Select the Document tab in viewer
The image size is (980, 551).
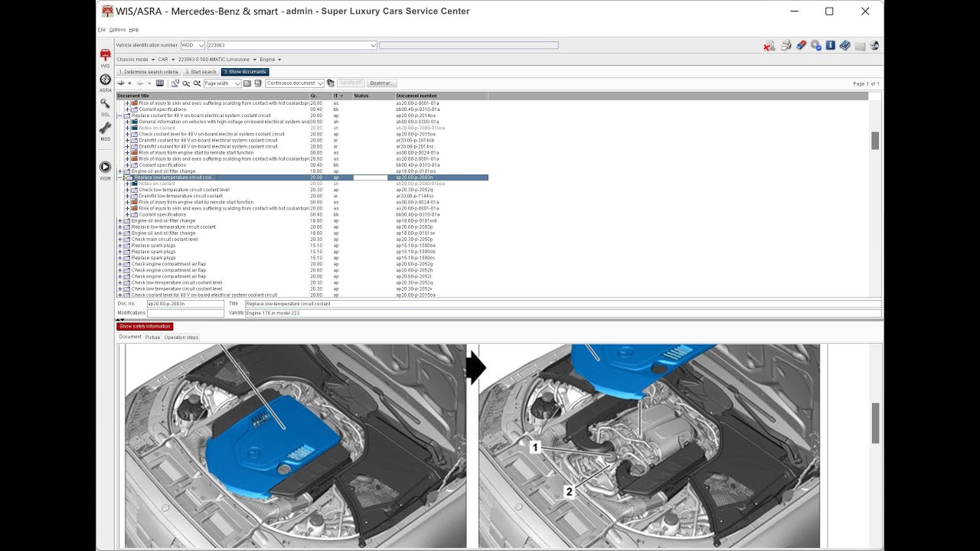130,337
